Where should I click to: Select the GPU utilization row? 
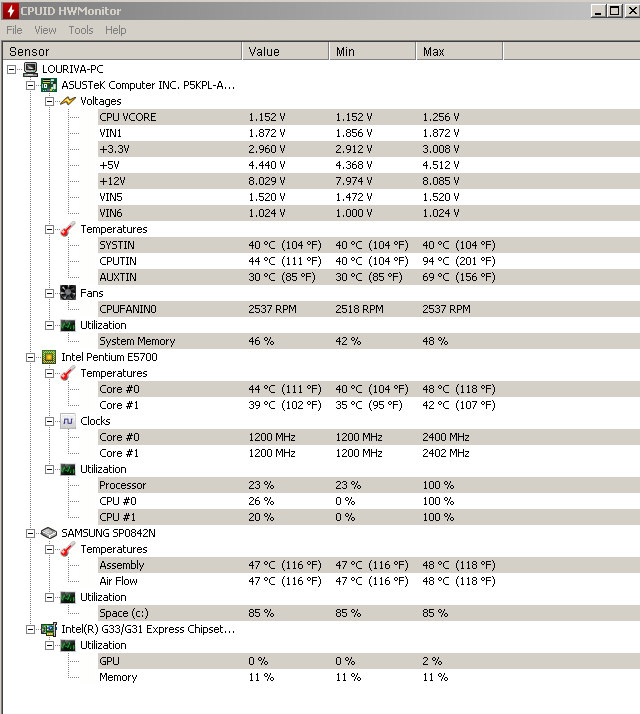[x=369, y=661]
